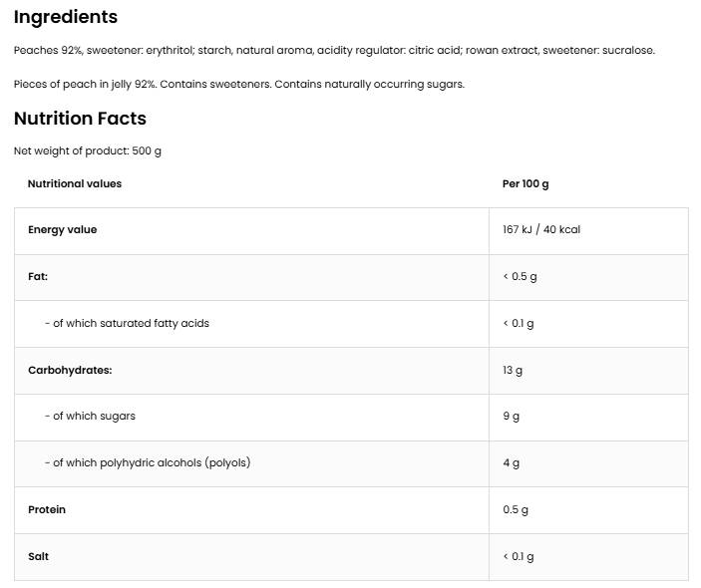
Task: Select the ingredients list starting with Peaches 92%
Action: click(x=334, y=50)
